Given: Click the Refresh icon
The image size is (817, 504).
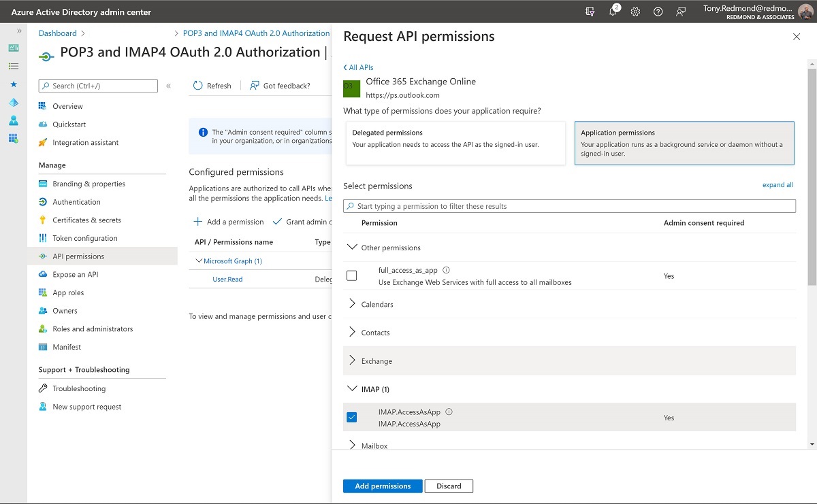Looking at the screenshot, I should point(198,86).
